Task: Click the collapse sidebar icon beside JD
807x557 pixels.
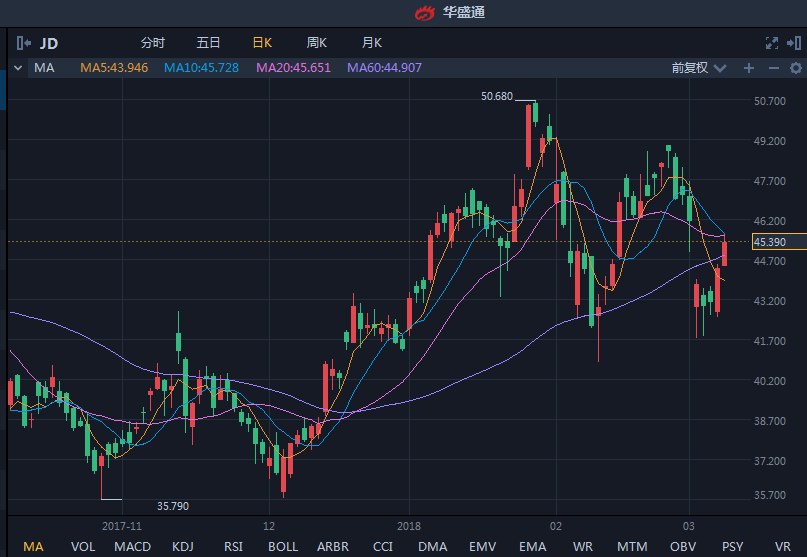Action: [x=25, y=43]
